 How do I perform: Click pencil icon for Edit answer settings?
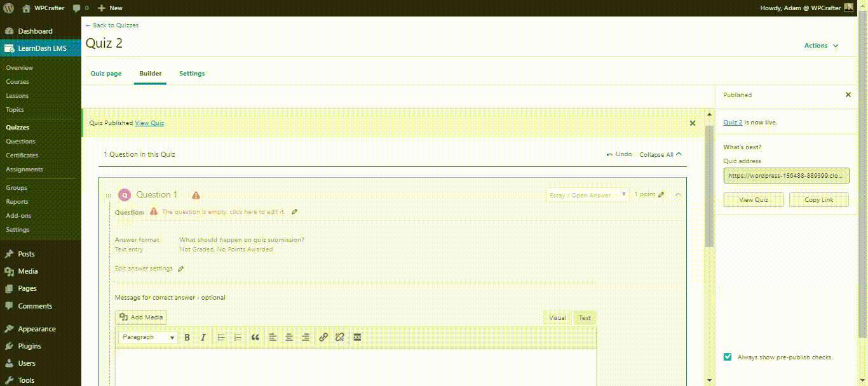181,269
